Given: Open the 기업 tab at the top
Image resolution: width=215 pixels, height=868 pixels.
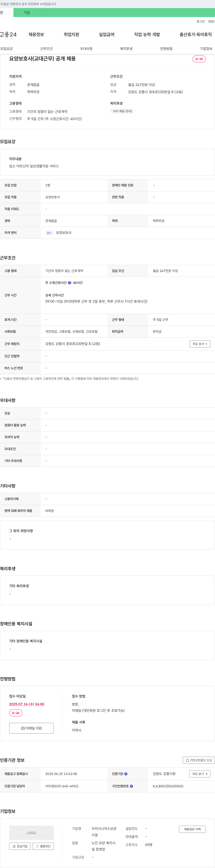Looking at the screenshot, I should coord(27,13).
